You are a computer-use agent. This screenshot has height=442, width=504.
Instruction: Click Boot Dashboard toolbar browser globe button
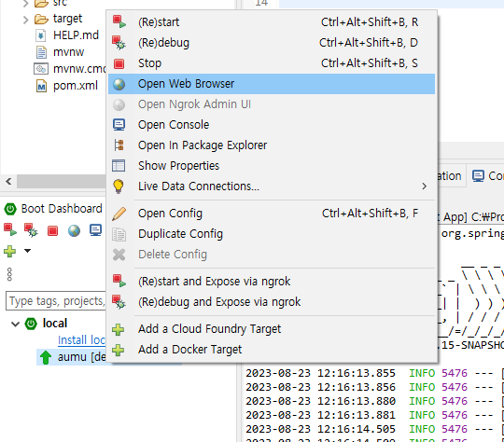coord(74,230)
